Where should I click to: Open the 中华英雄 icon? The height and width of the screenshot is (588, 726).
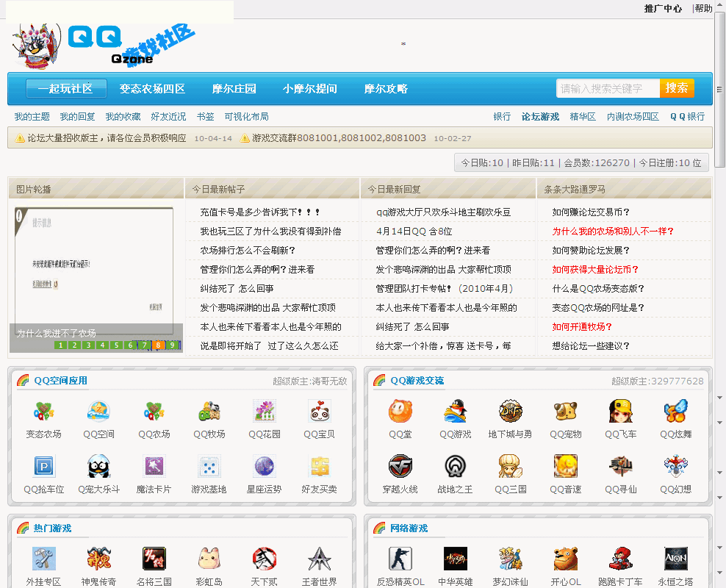tap(455, 559)
